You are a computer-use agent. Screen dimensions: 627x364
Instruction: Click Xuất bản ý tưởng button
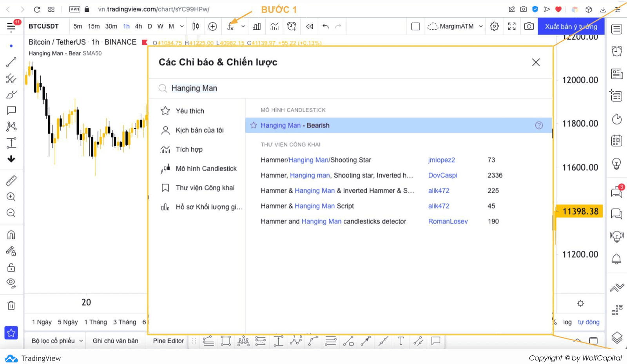point(571,26)
